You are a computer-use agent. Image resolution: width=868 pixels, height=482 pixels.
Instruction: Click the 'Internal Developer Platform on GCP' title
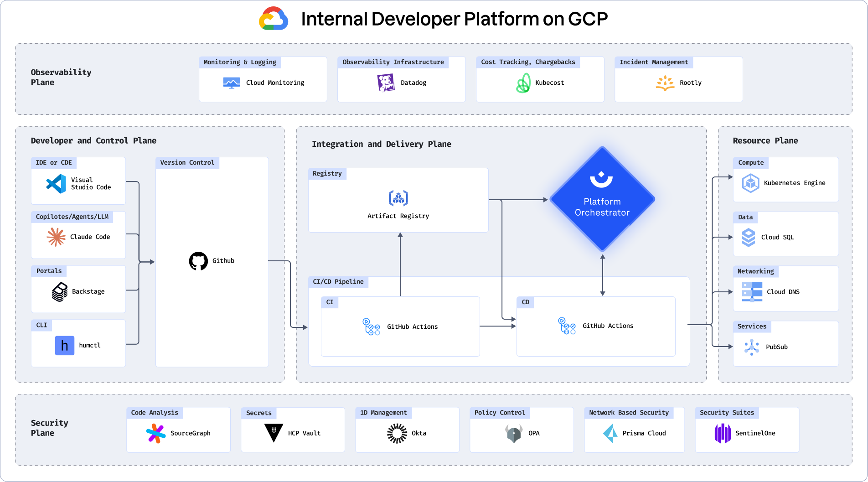(x=455, y=19)
